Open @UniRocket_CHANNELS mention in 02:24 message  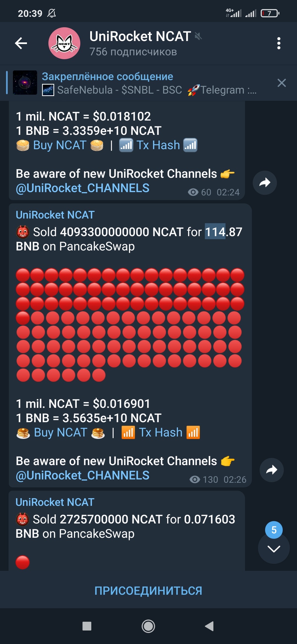82,188
